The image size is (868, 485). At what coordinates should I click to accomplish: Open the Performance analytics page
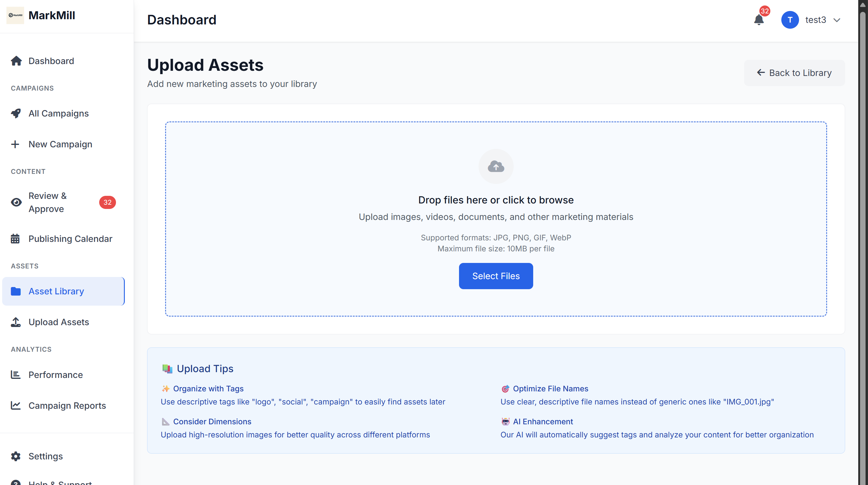[x=55, y=375]
